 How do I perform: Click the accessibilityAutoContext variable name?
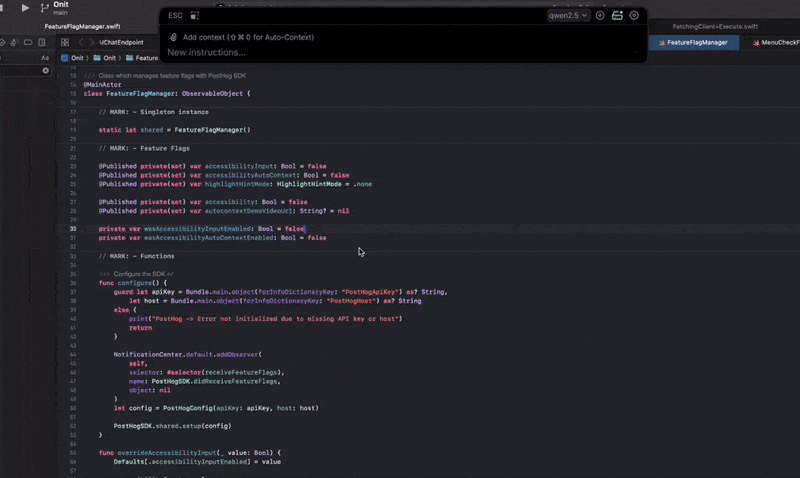click(x=250, y=175)
